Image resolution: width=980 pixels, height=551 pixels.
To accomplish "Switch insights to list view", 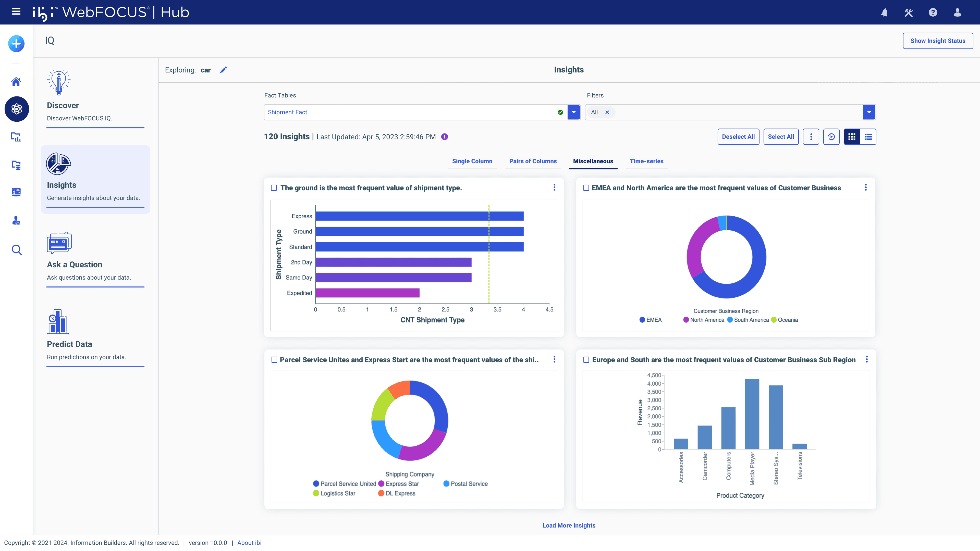I will [868, 136].
